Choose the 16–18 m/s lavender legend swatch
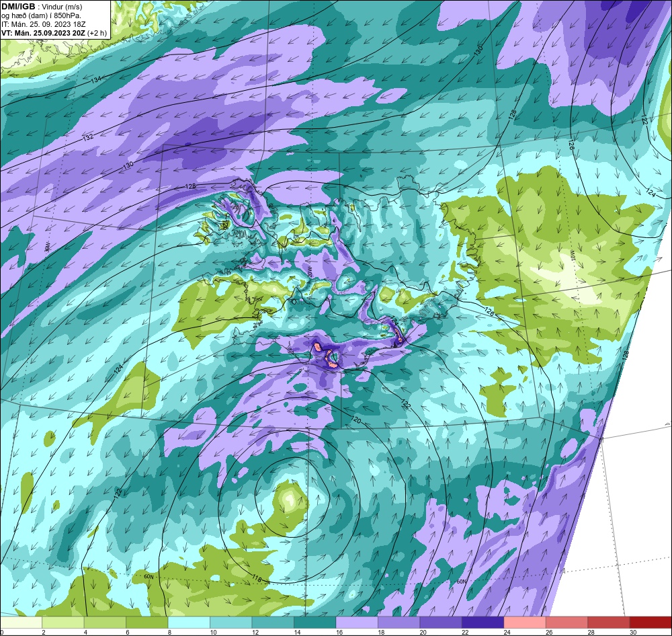672x636 pixels. (357, 623)
